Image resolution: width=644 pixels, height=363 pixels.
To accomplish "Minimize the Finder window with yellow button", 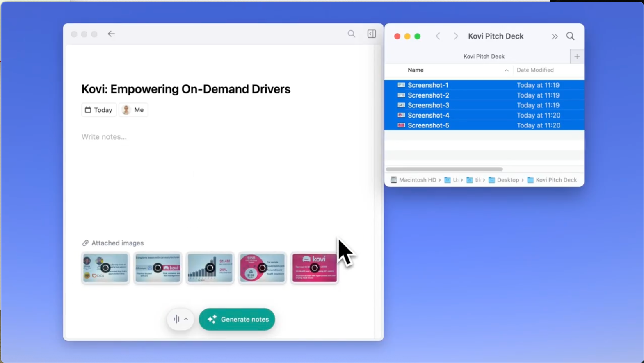I will click(x=407, y=36).
